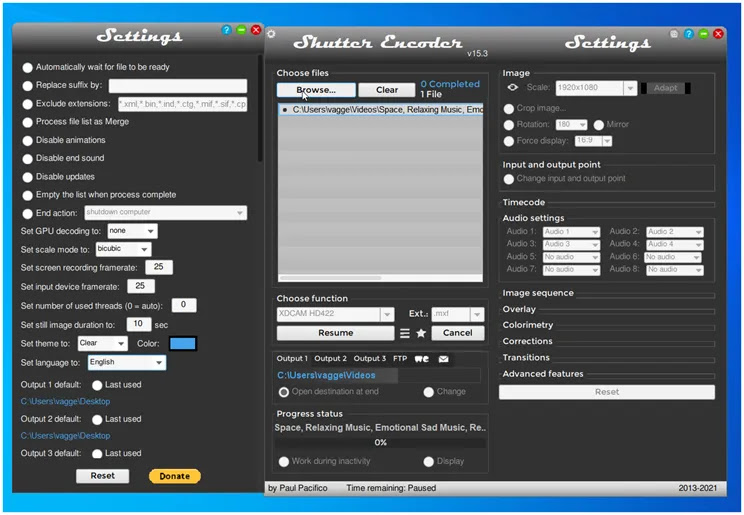The width and height of the screenshot is (744, 515).
Task: Toggle Exclude extensions option
Action: click(x=28, y=104)
